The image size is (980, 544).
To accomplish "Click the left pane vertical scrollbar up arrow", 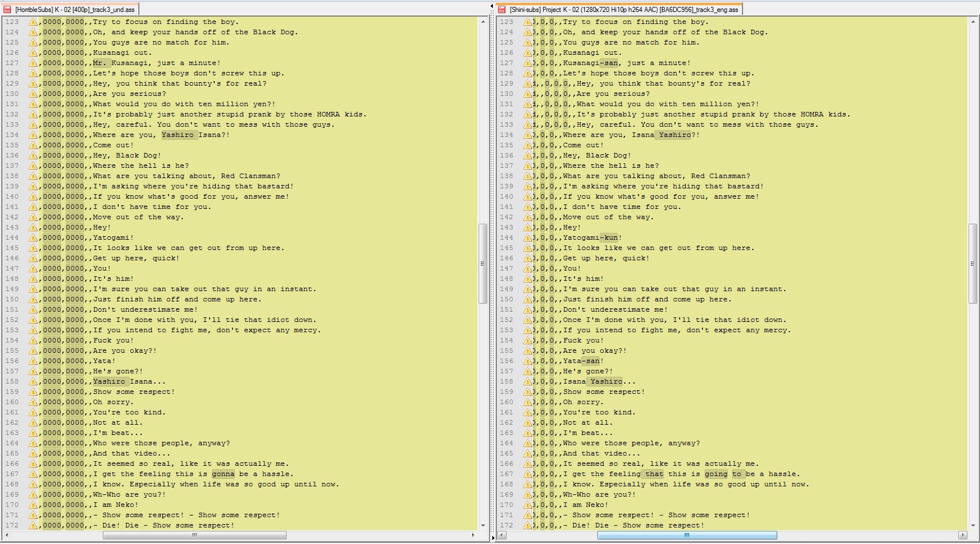I will coord(483,22).
